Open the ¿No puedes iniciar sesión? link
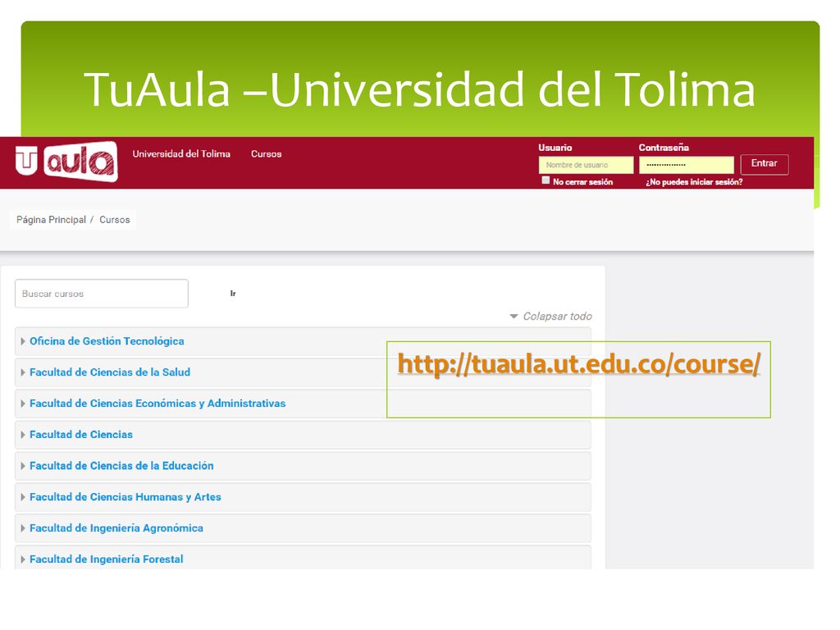Image resolution: width=840 pixels, height=630 pixels. pyautogui.click(x=694, y=182)
